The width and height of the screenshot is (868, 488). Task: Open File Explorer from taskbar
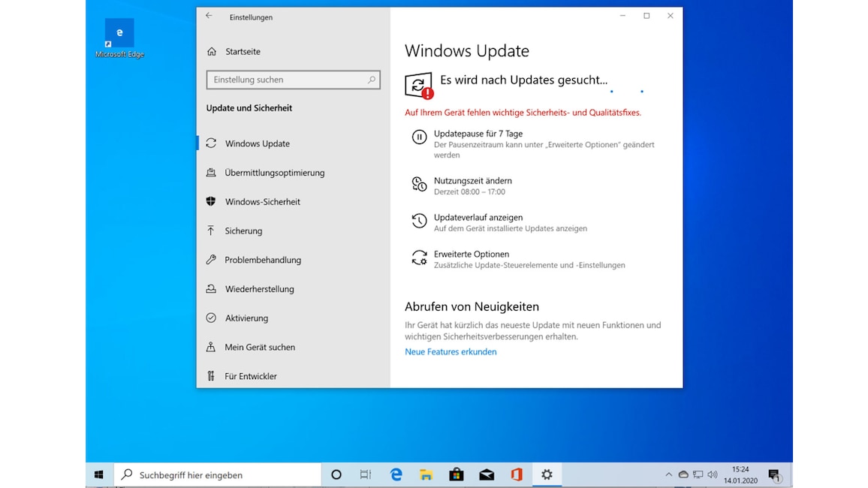tap(426, 474)
